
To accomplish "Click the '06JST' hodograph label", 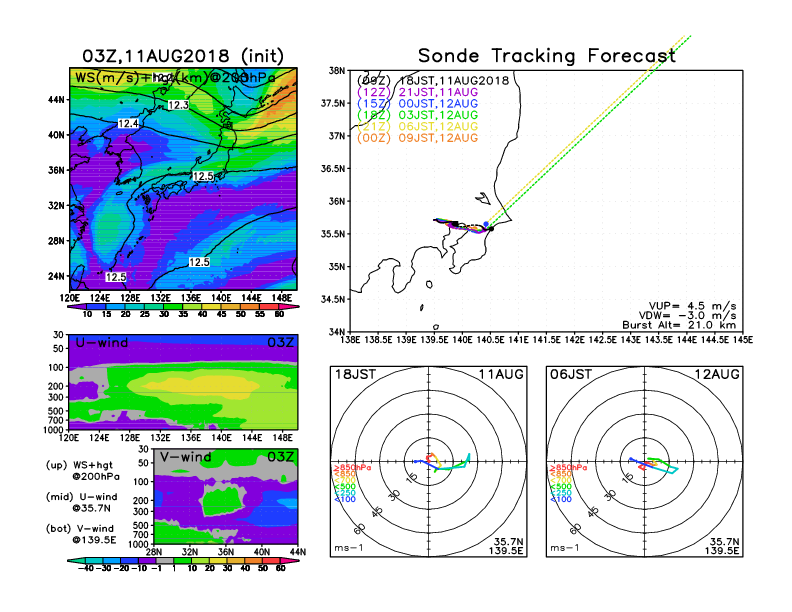I will point(571,374).
